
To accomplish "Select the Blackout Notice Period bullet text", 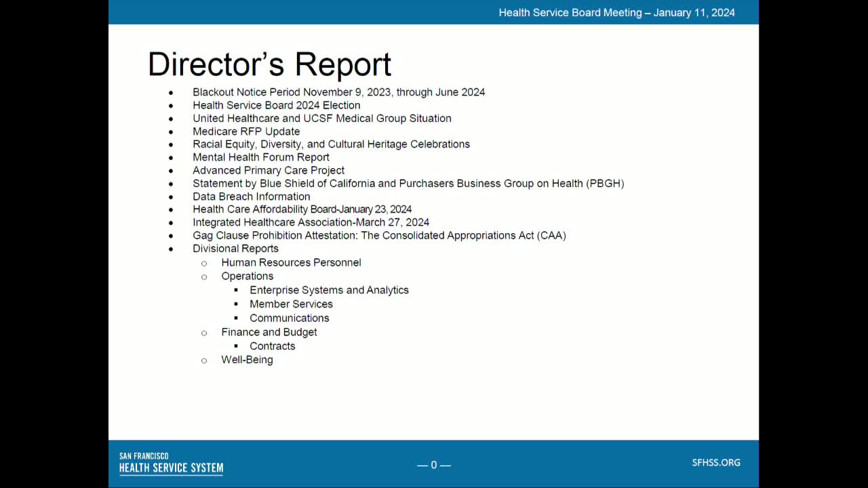I will [338, 92].
